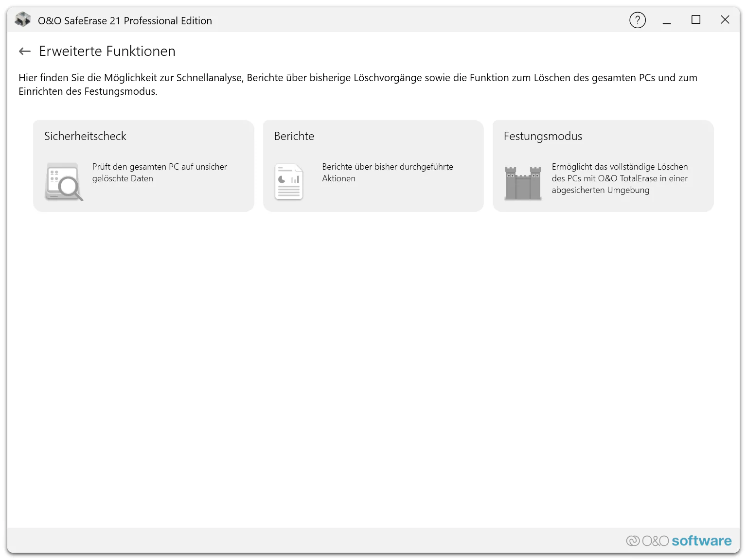Viewport: 747px width, 560px height.
Task: Minimize the SafeErase window
Action: tap(667, 20)
